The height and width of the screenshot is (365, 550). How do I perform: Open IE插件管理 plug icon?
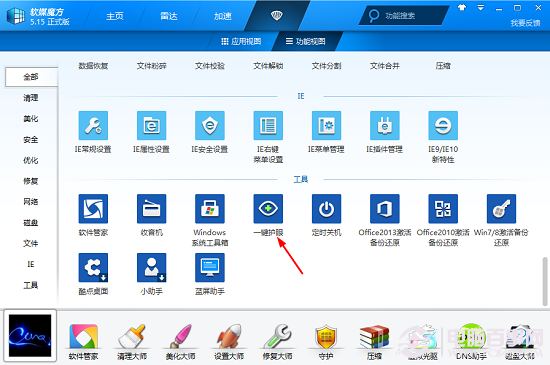(385, 126)
